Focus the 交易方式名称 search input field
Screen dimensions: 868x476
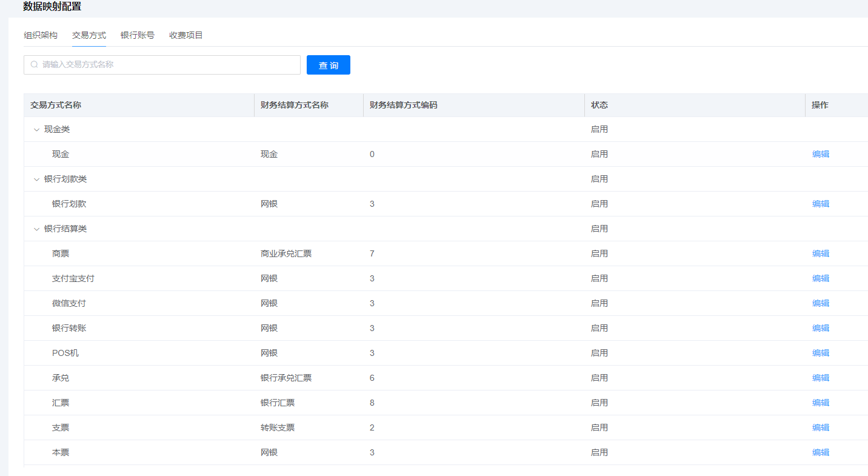click(x=167, y=65)
